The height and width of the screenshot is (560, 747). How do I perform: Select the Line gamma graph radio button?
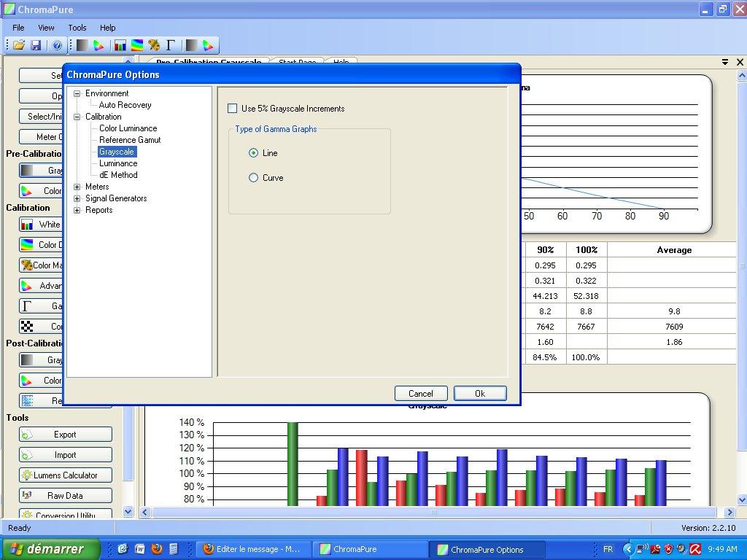pyautogui.click(x=253, y=153)
